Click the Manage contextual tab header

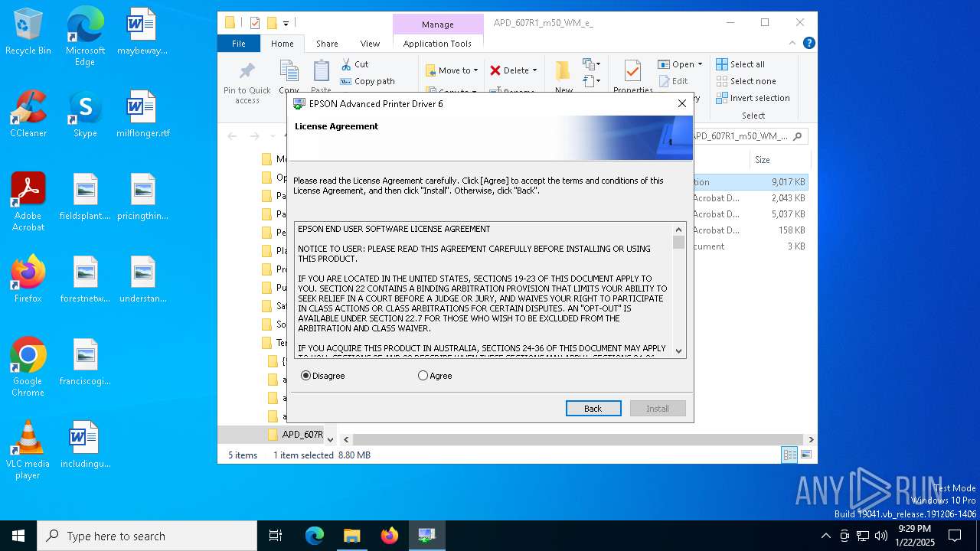pos(437,24)
